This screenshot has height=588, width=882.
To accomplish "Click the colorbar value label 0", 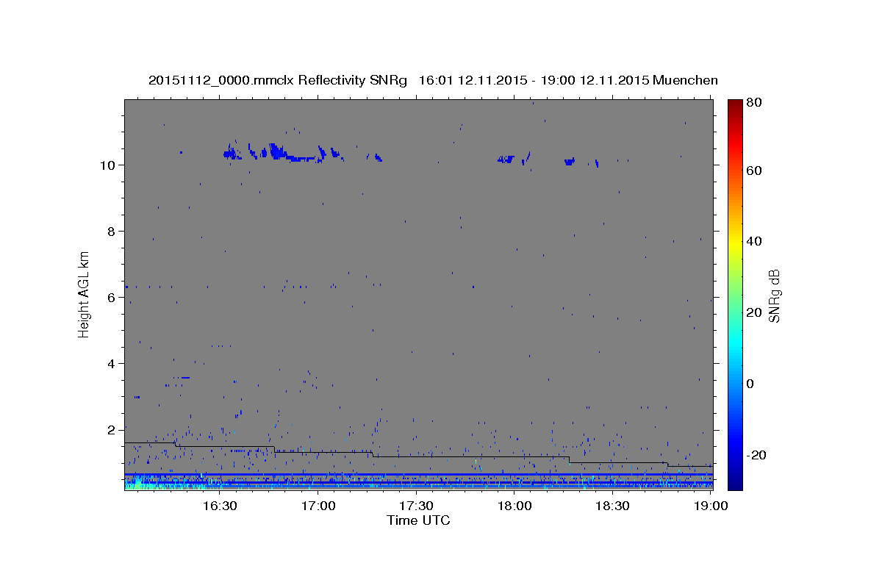I will [752, 384].
